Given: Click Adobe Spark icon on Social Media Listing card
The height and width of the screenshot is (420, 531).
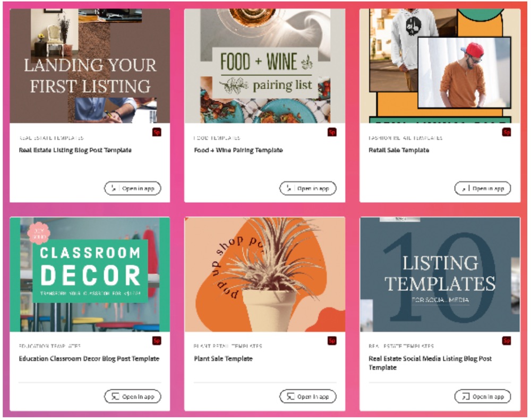Looking at the screenshot, I should coord(507,340).
